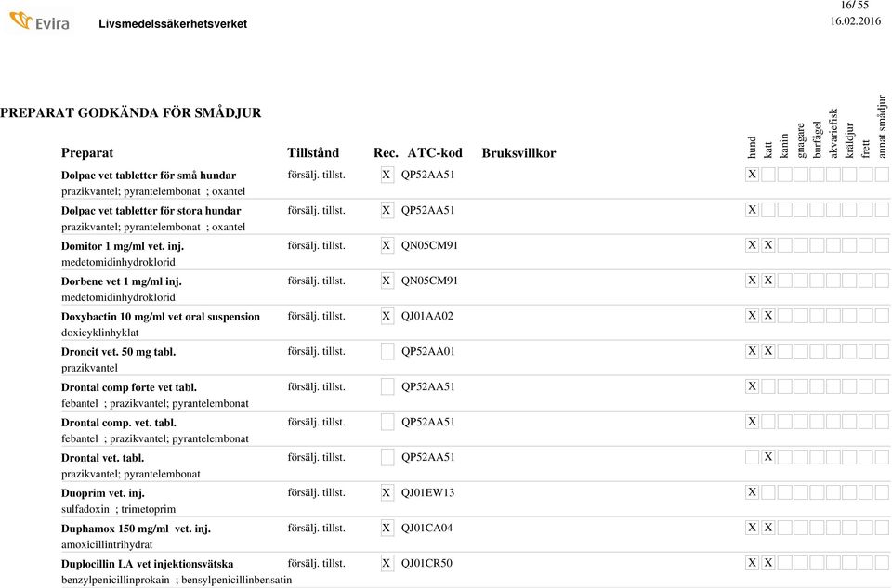The height and width of the screenshot is (588, 892).
Task: Click the Tillstånd column header
Action: 313,153
